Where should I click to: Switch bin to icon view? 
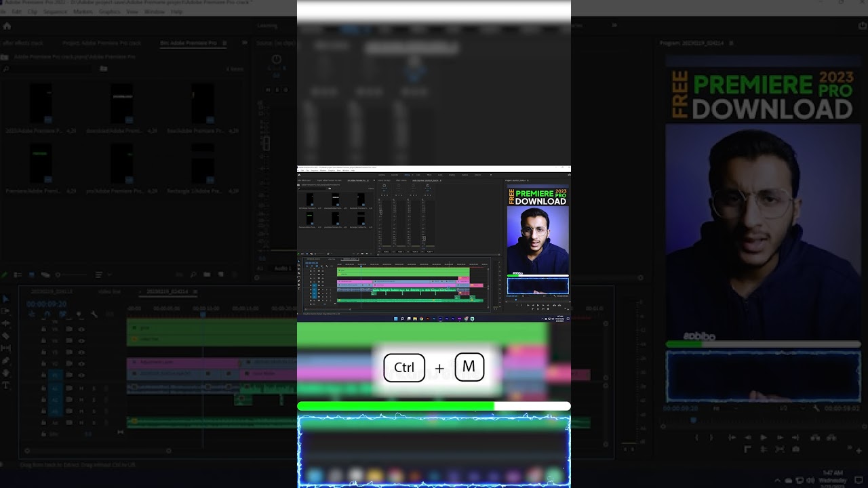pos(31,275)
